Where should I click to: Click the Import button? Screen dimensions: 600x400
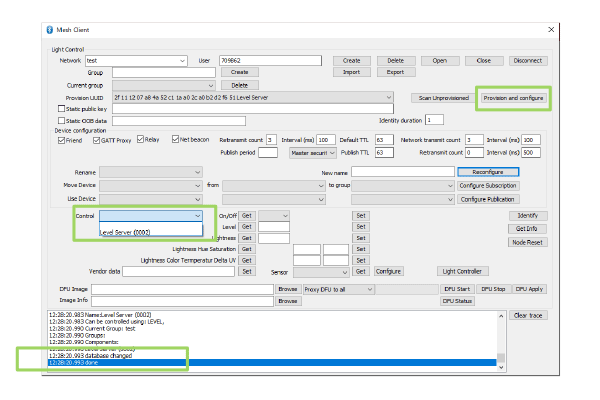352,72
